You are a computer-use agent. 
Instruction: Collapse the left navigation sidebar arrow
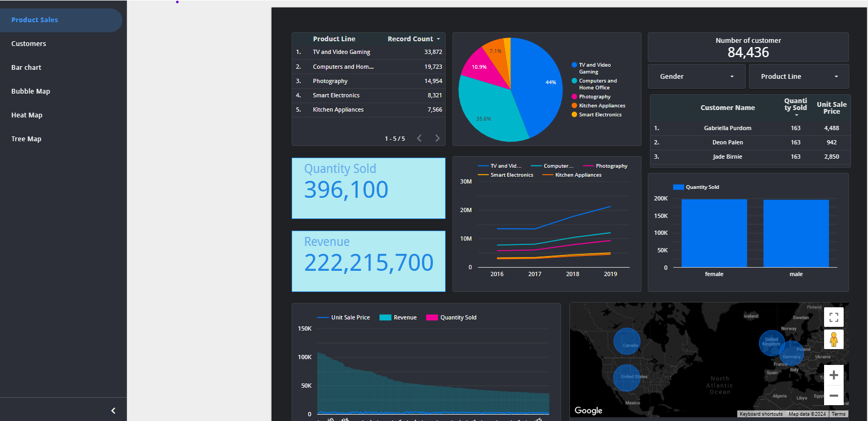pyautogui.click(x=113, y=410)
